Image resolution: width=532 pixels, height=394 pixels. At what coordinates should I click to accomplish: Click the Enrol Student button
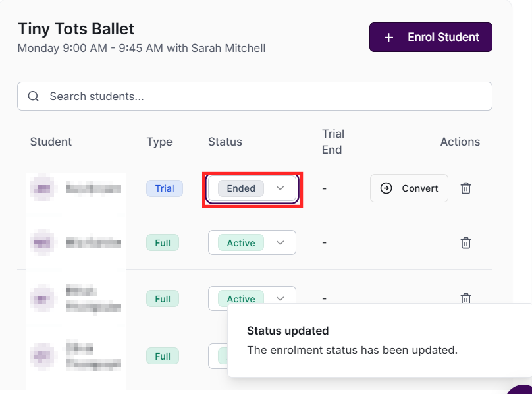[x=431, y=37]
